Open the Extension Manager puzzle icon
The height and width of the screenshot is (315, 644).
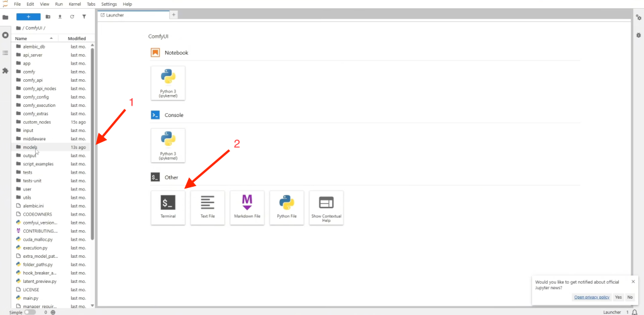click(5, 70)
